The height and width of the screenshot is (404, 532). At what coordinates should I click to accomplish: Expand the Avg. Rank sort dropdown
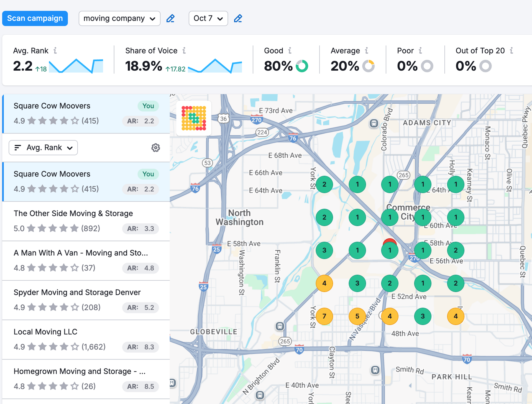click(43, 148)
